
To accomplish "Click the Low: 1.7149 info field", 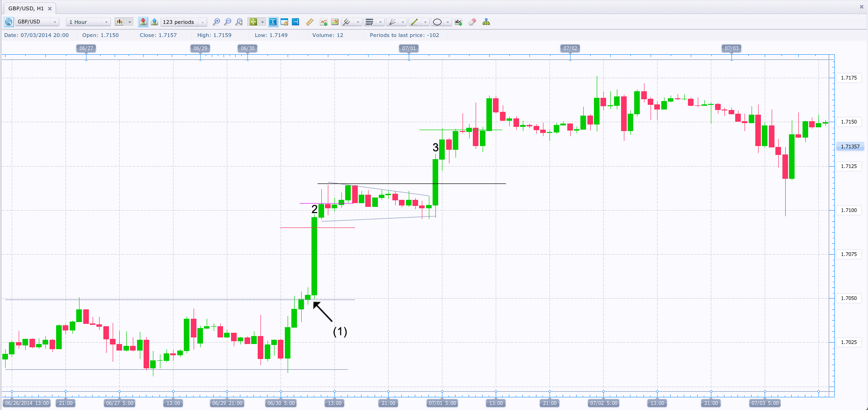I will [x=271, y=35].
